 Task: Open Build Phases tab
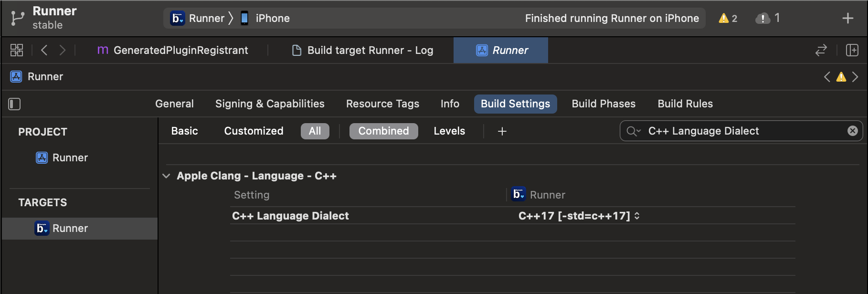[x=603, y=104]
